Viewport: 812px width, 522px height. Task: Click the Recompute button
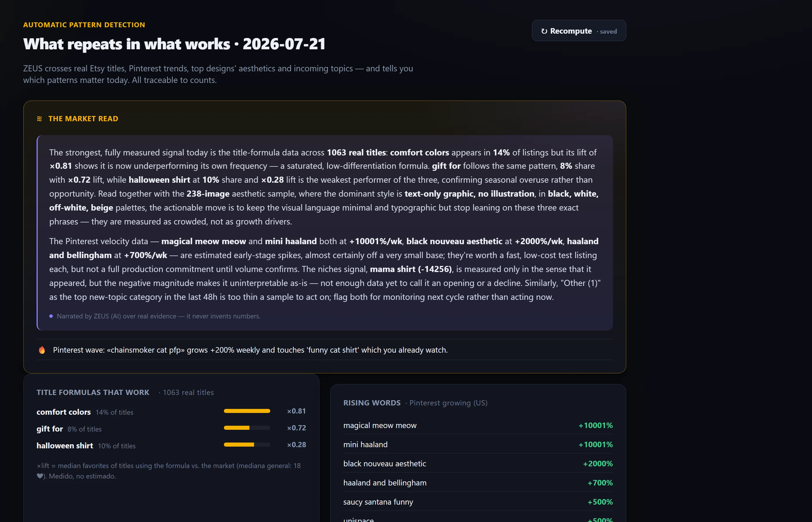pos(579,31)
